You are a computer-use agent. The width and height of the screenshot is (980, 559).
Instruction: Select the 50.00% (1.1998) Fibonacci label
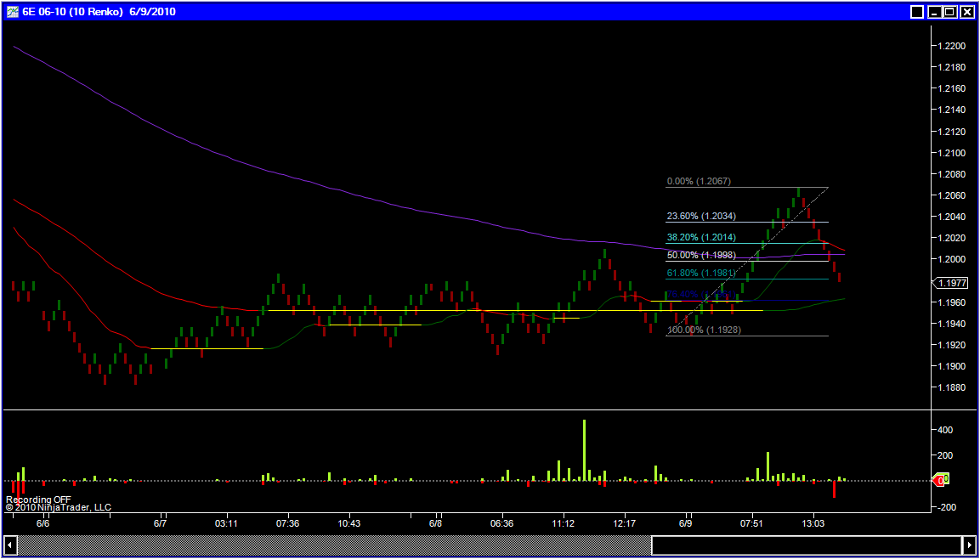tap(701, 256)
